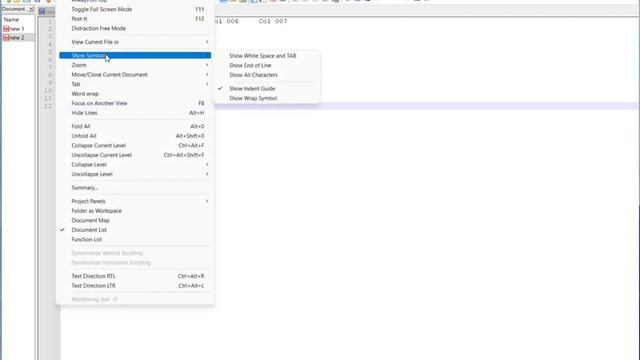Expand the Uncollapse Level submenu
The image size is (640, 360).
coord(135,174)
